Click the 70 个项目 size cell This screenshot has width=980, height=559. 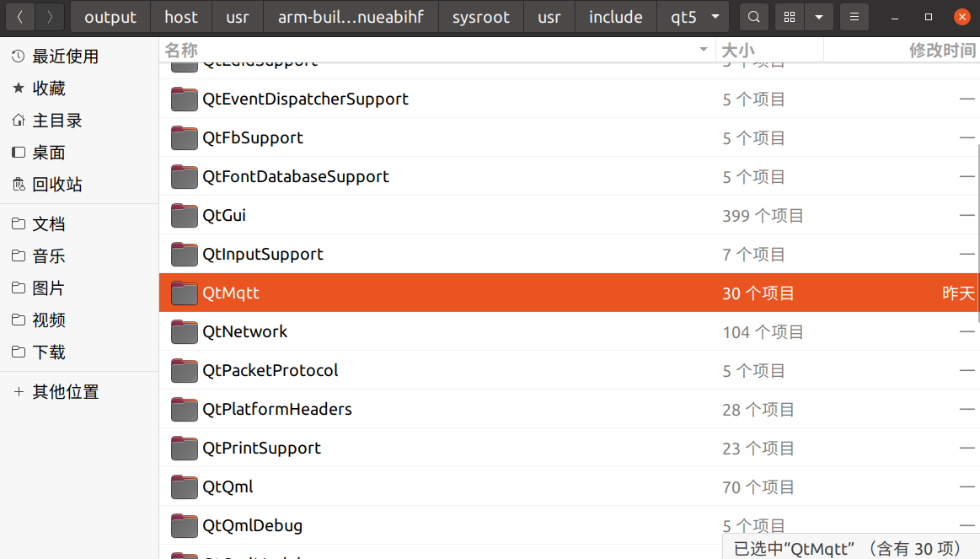coord(758,487)
